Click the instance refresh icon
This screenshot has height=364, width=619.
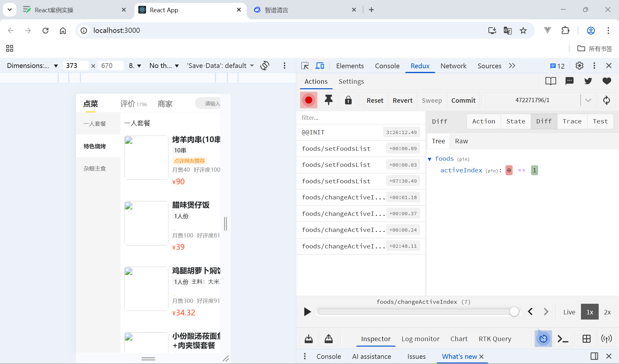click(606, 100)
